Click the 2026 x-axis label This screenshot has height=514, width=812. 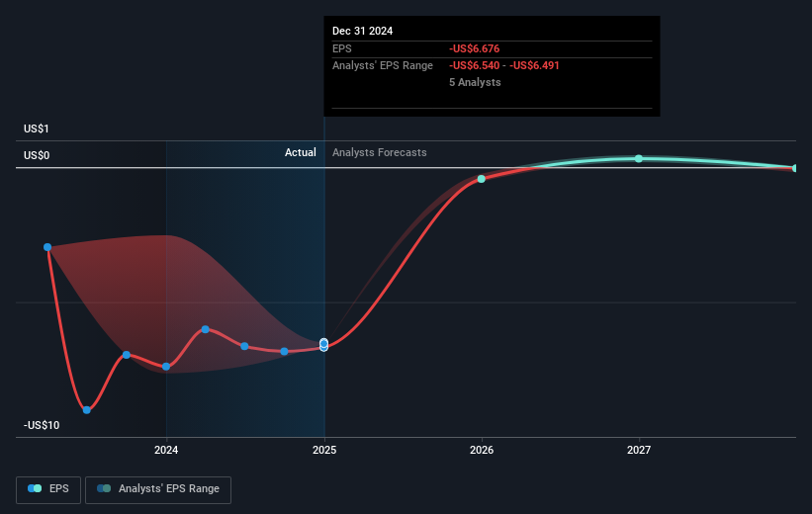pyautogui.click(x=482, y=450)
